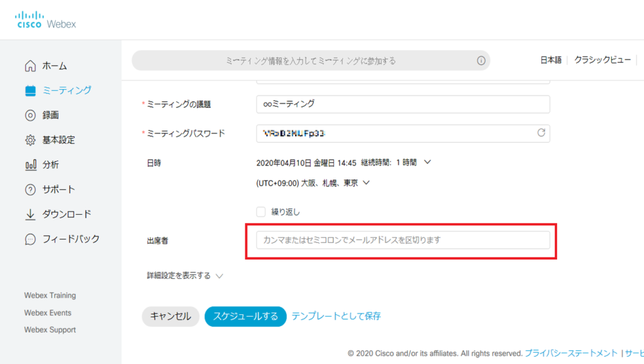Enable the 繰り返し checkbox

pyautogui.click(x=261, y=212)
